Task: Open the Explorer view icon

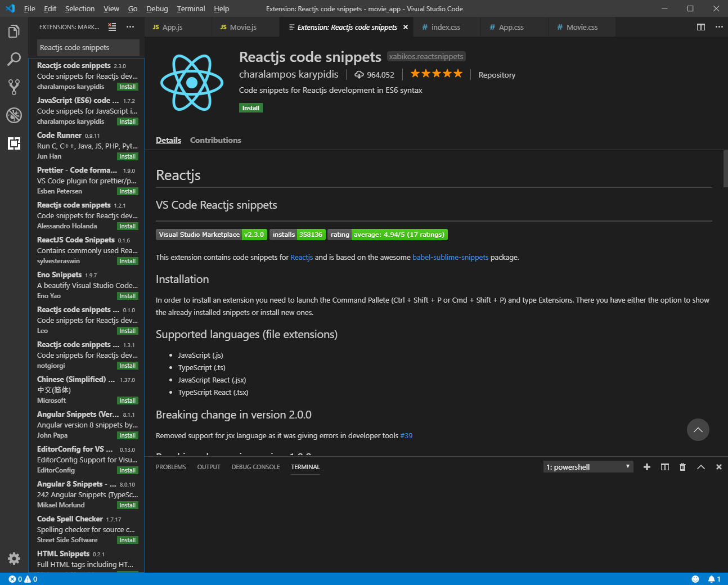Action: coord(14,31)
